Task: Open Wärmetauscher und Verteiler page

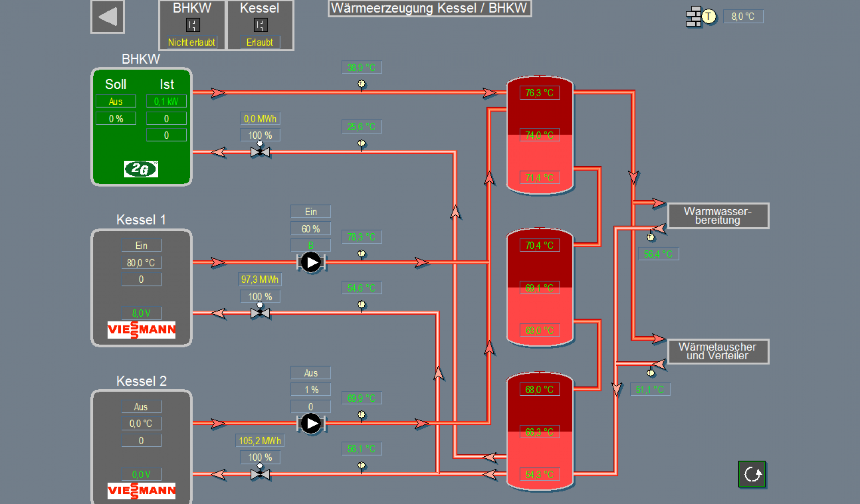Action: 718,351
